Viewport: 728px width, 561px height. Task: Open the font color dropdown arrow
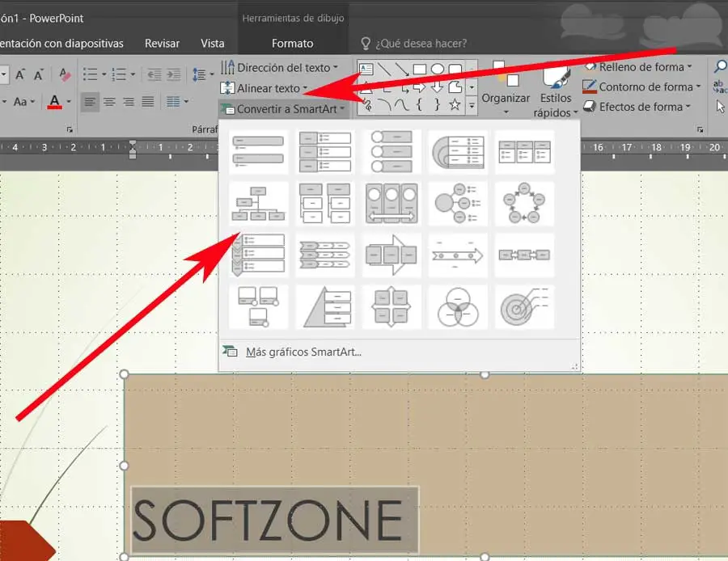coord(69,101)
